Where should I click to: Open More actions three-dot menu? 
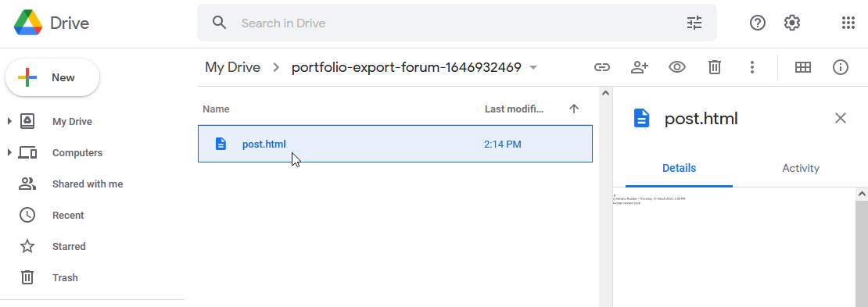(752, 67)
